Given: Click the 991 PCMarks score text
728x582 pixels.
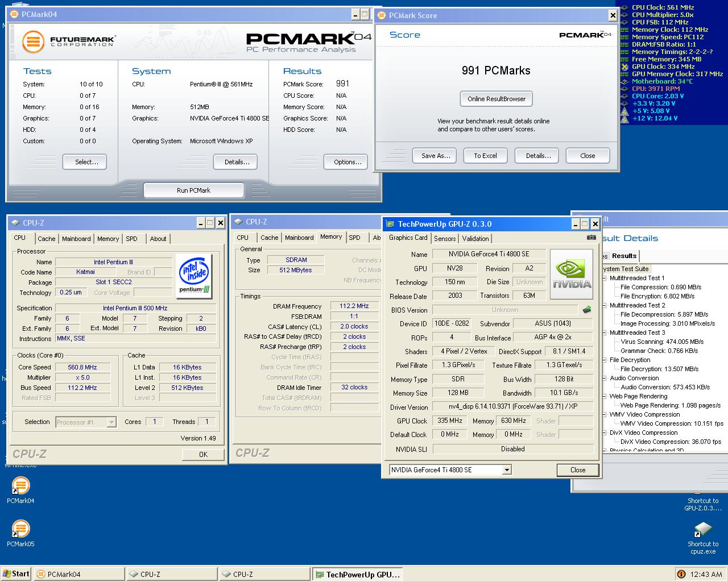Looking at the screenshot, I should pos(496,70).
